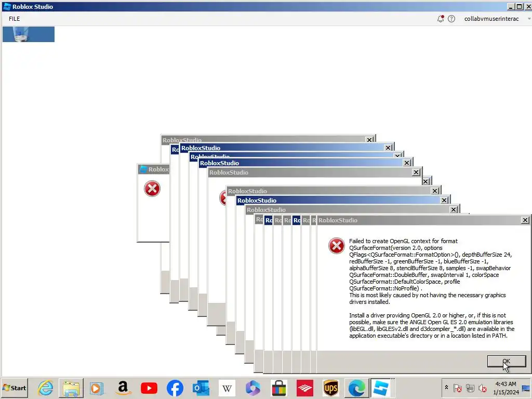The height and width of the screenshot is (399, 532).
Task: Open the 4:43 AM clock and date
Action: (506, 388)
